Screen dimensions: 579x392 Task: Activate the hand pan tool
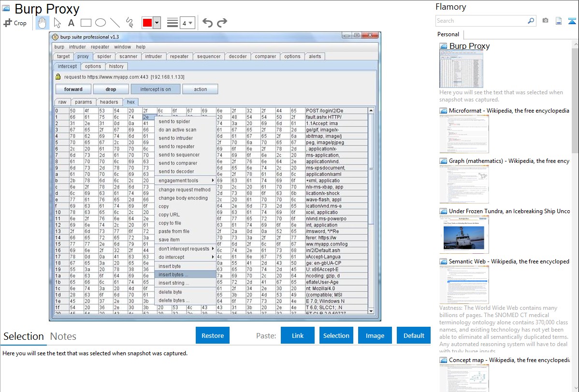(43, 23)
